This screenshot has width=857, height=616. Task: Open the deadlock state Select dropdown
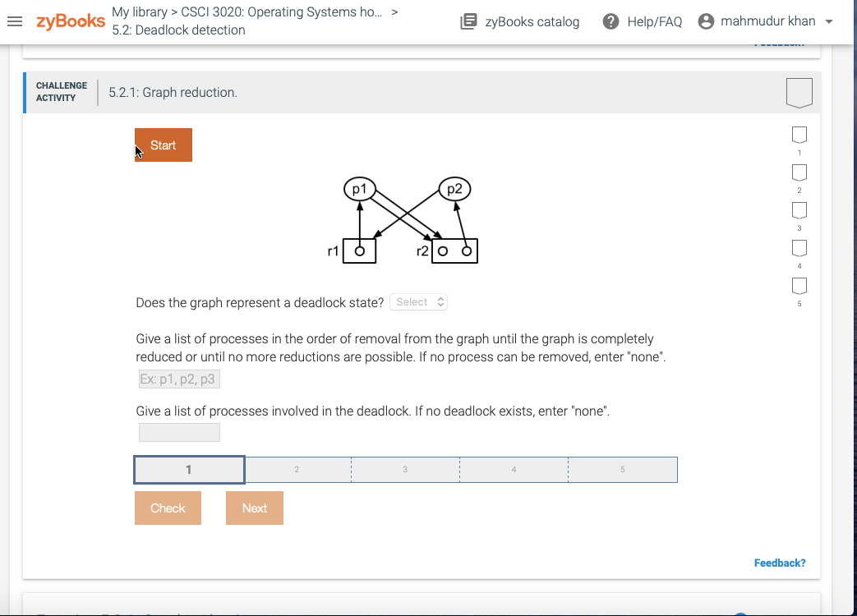(418, 301)
